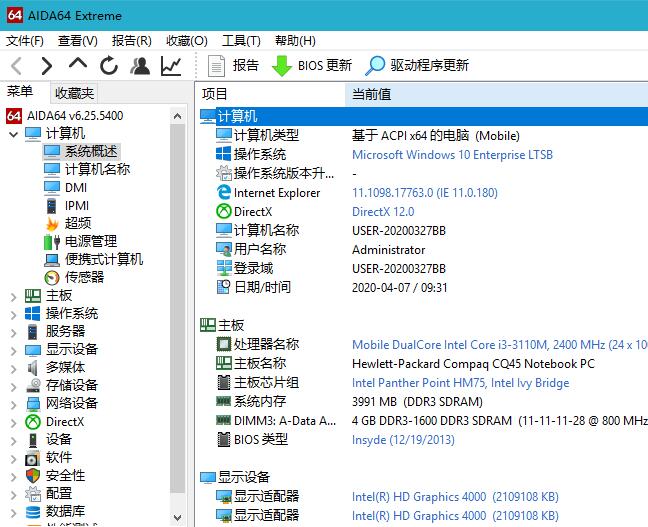Expand the 网络设备 tree node
The image size is (648, 527).
point(14,404)
